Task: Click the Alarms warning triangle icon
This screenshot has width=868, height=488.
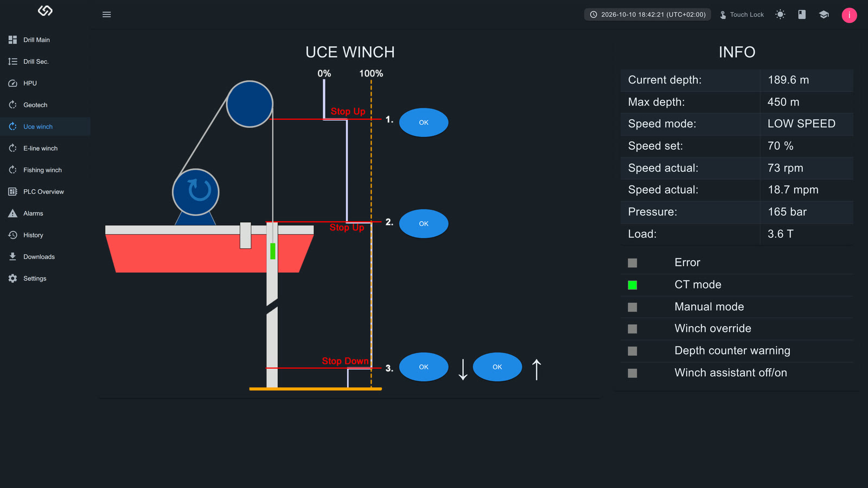Action: click(12, 213)
